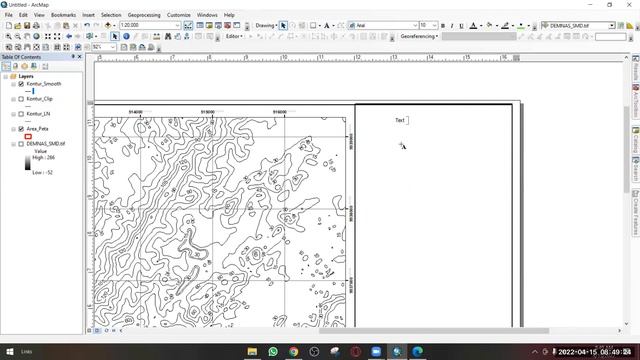
Task: Click the Add Data icon
Action: click(108, 26)
